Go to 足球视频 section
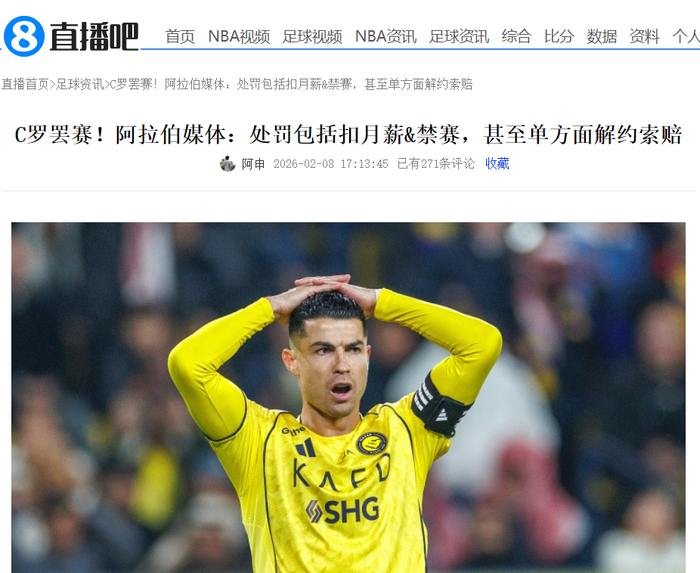 click(x=312, y=36)
